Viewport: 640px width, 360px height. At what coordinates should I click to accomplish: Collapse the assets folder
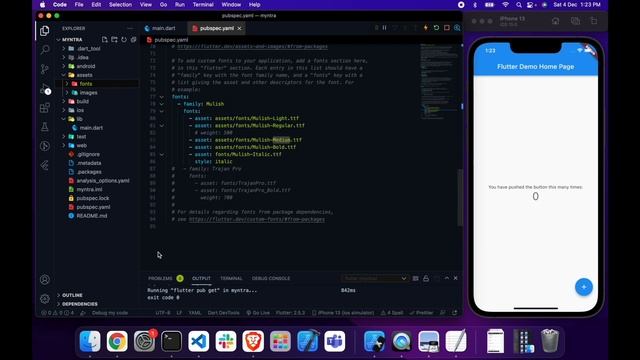pos(64,75)
